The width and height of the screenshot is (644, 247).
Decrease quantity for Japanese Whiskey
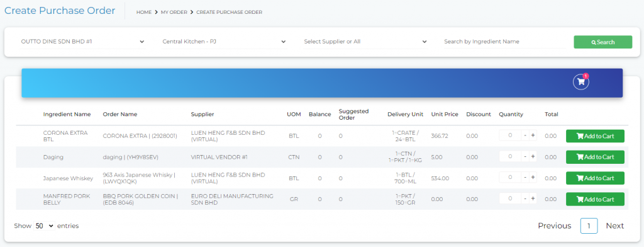pyautogui.click(x=525, y=178)
